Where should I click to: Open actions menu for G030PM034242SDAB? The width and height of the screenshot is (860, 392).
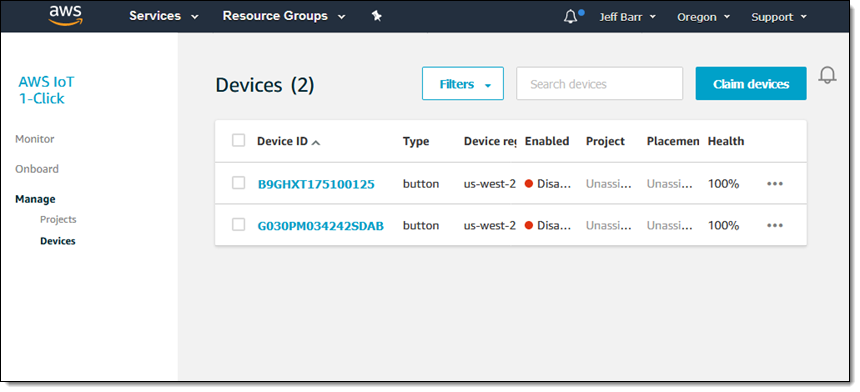tap(774, 225)
